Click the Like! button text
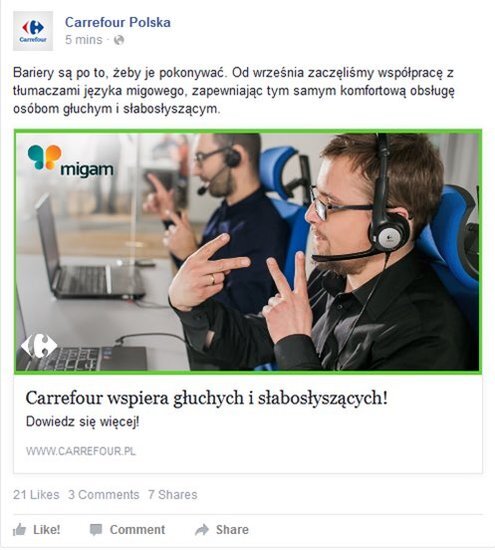495x550 pixels. pos(47,530)
